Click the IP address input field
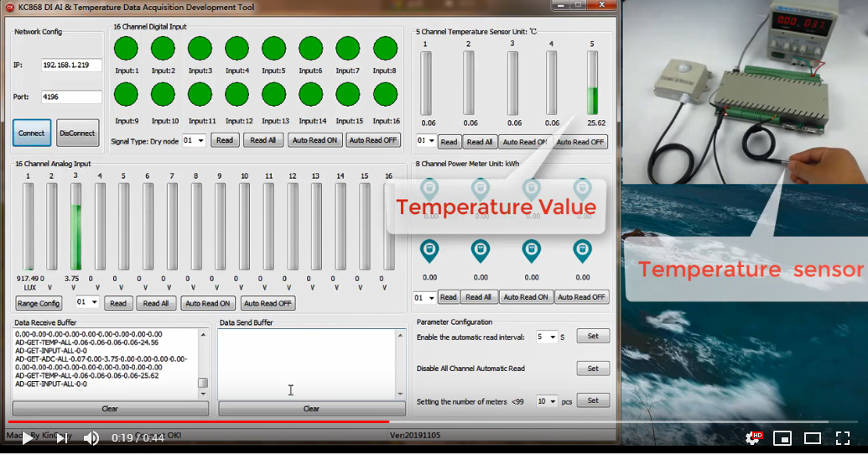This screenshot has width=868, height=455. tap(71, 65)
